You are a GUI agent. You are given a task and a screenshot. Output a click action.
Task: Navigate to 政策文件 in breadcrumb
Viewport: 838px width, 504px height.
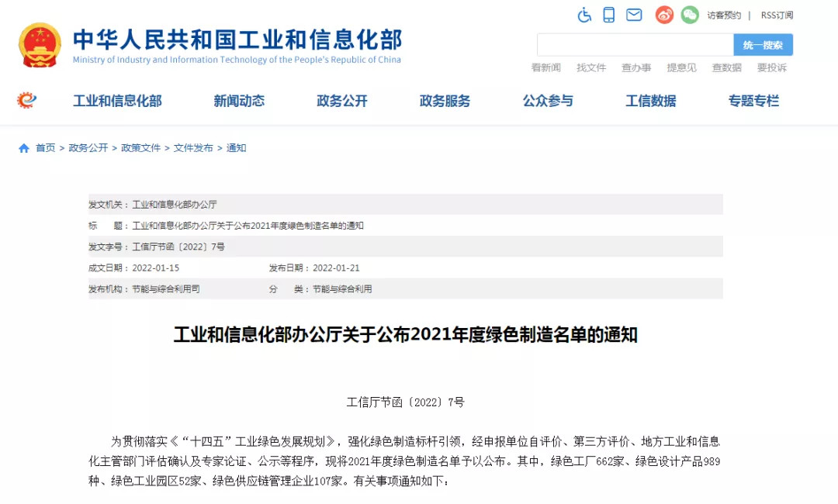pyautogui.click(x=140, y=148)
